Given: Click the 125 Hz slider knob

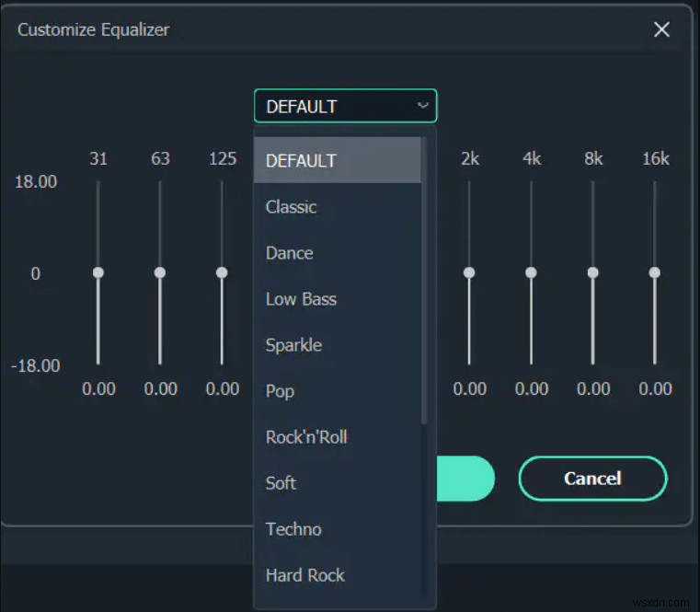Looking at the screenshot, I should pyautogui.click(x=222, y=272).
